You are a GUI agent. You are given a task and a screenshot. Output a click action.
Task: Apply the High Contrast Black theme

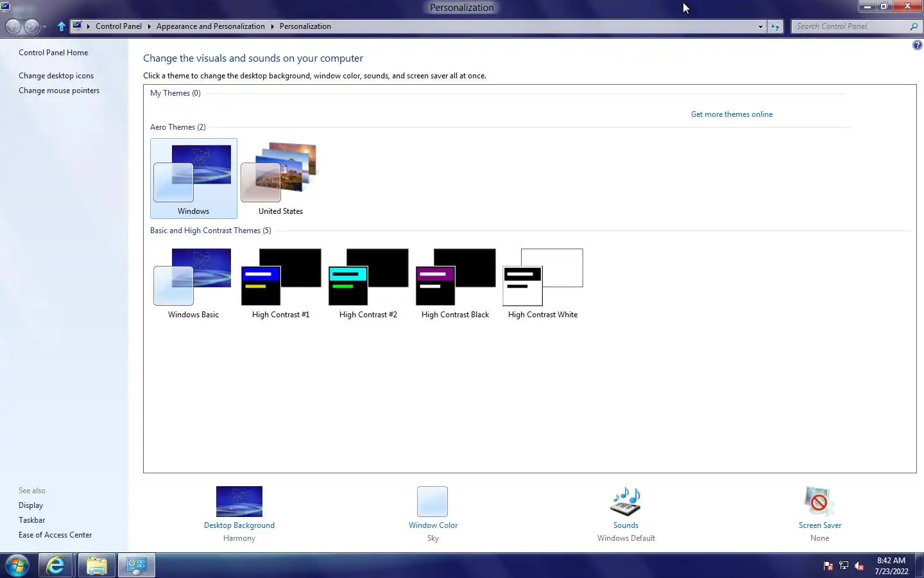(455, 283)
